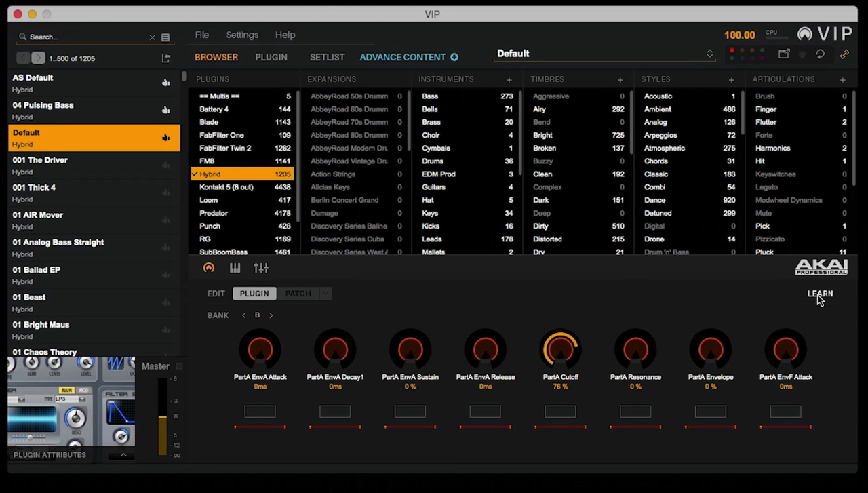868x493 pixels.
Task: Open ADVANCE CONTENT link
Action: click(403, 57)
